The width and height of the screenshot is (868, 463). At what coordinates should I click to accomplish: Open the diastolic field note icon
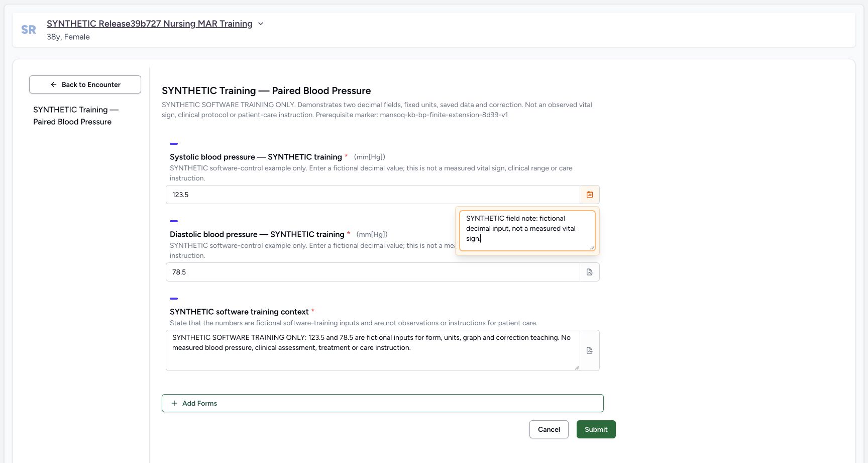pyautogui.click(x=590, y=272)
